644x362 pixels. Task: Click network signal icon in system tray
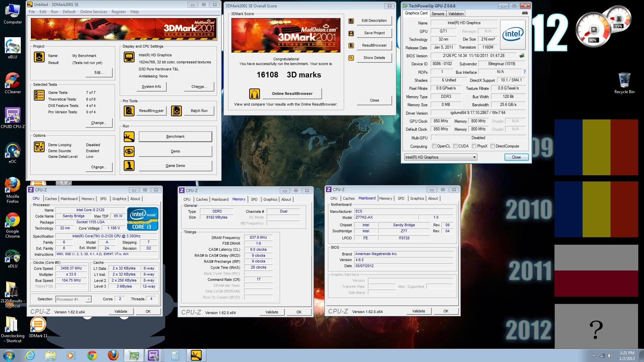[x=602, y=356]
